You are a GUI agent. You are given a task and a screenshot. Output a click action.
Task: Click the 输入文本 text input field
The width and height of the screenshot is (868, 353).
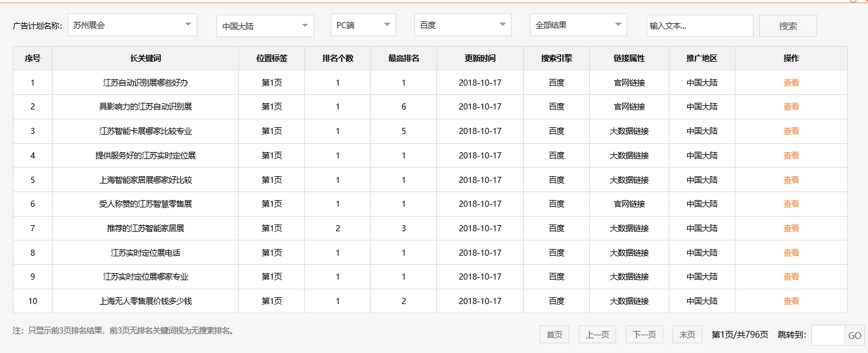pos(700,26)
